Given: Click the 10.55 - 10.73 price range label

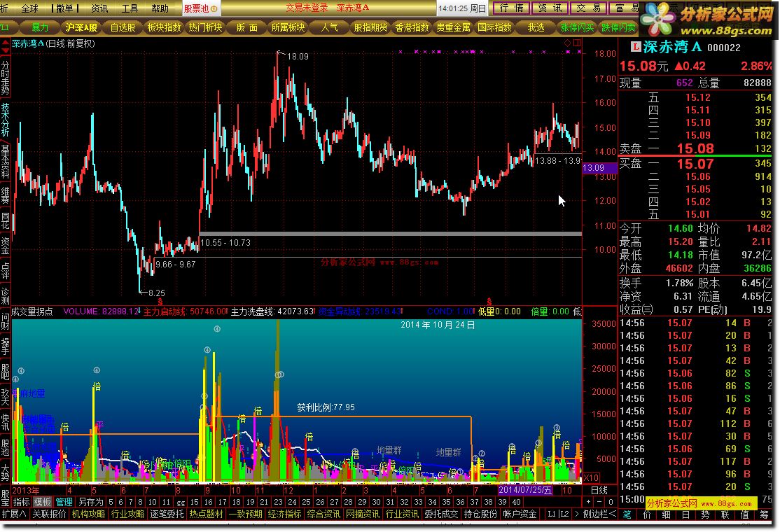Looking at the screenshot, I should point(225,243).
